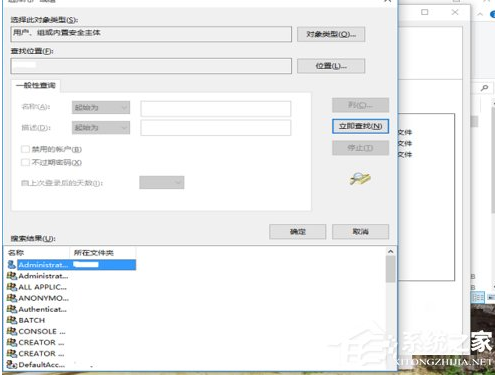Open the 名称(A) 起始为 dropdown

point(101,108)
